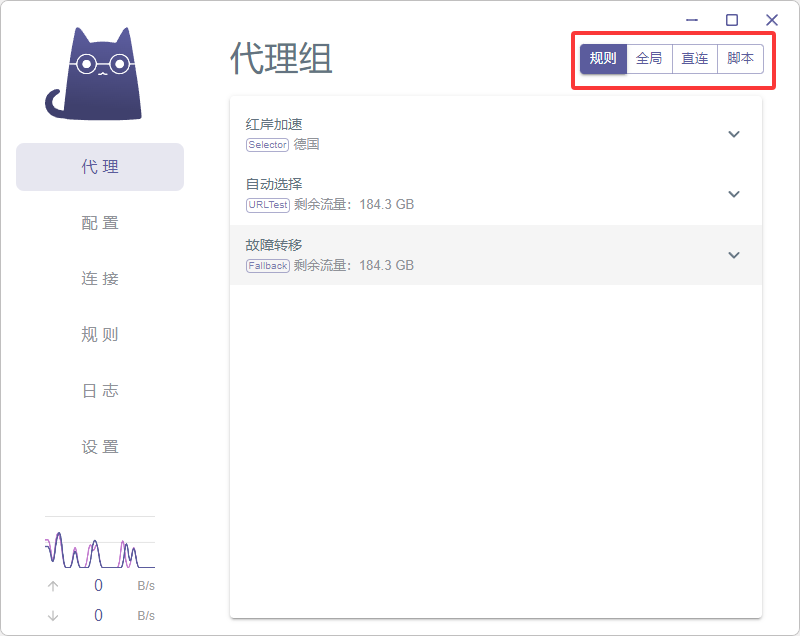Open the 代理 (Proxy) sidebar page

click(x=99, y=167)
